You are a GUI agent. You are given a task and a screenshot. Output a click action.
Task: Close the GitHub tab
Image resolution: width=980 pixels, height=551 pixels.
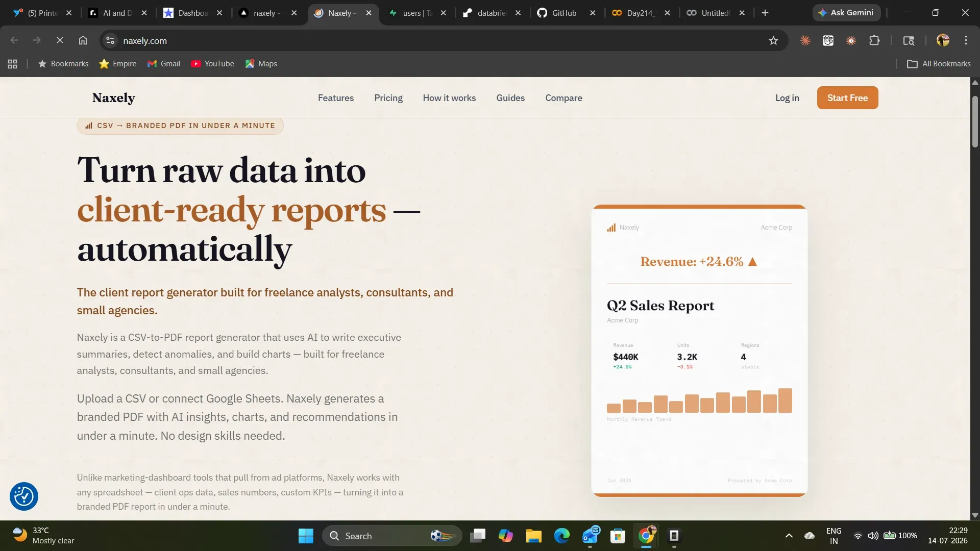(x=593, y=13)
